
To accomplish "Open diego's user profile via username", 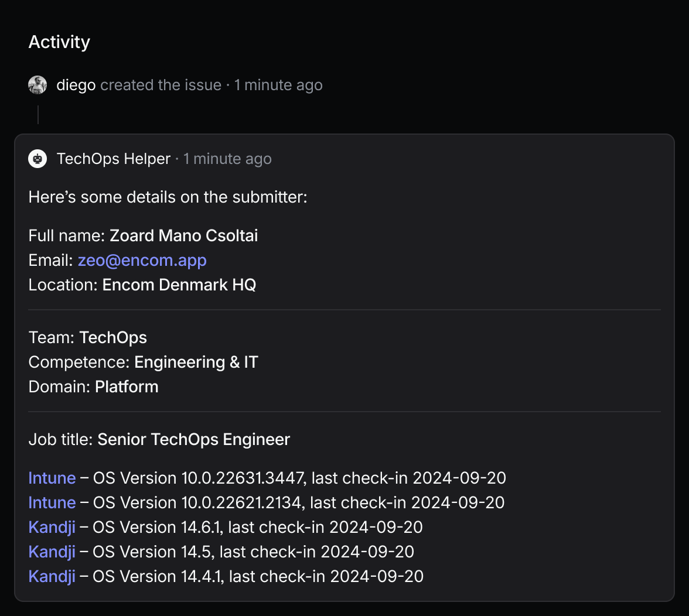I will point(76,85).
